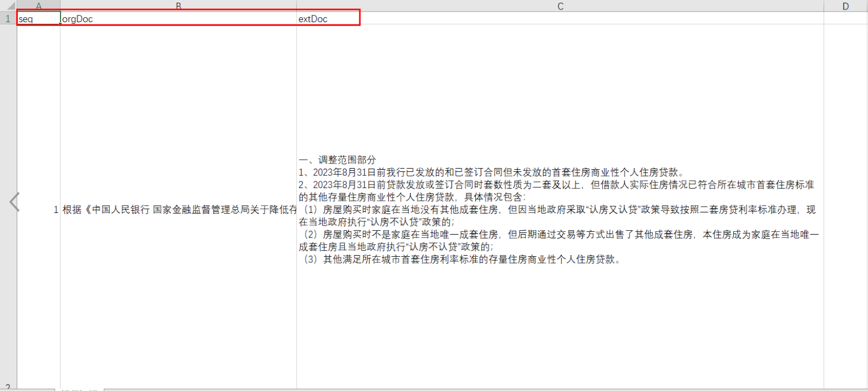Click the fill handle on cell A1
The image size is (868, 391).
pos(60,24)
